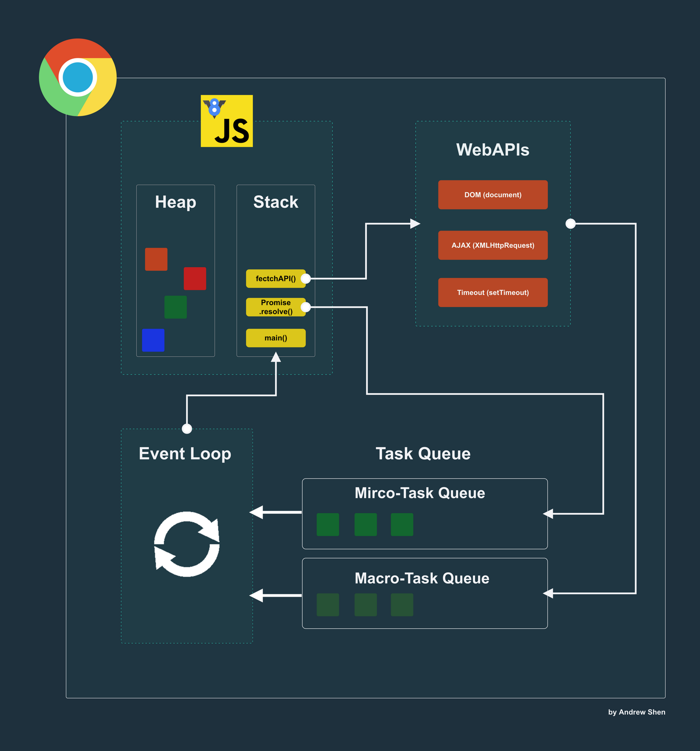Select the Timeout (setTimeout) block

tap(493, 292)
